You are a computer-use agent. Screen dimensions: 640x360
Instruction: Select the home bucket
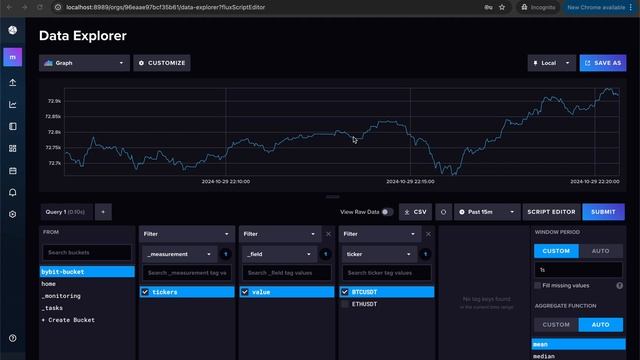[87, 284]
